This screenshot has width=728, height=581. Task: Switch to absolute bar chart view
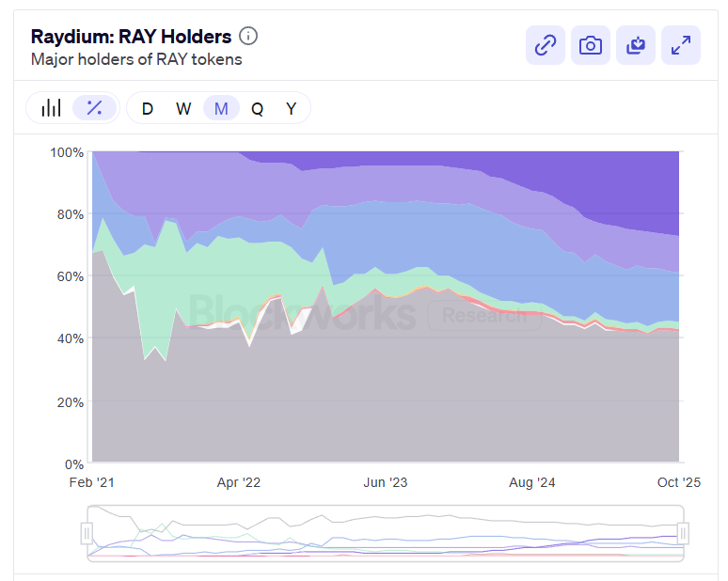(51, 108)
